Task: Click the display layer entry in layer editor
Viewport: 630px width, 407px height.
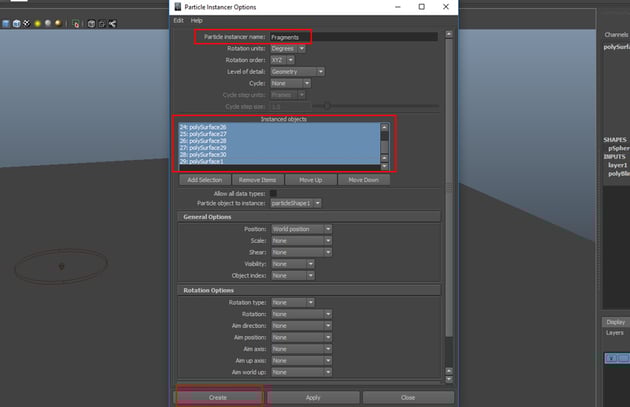Action: (617, 358)
